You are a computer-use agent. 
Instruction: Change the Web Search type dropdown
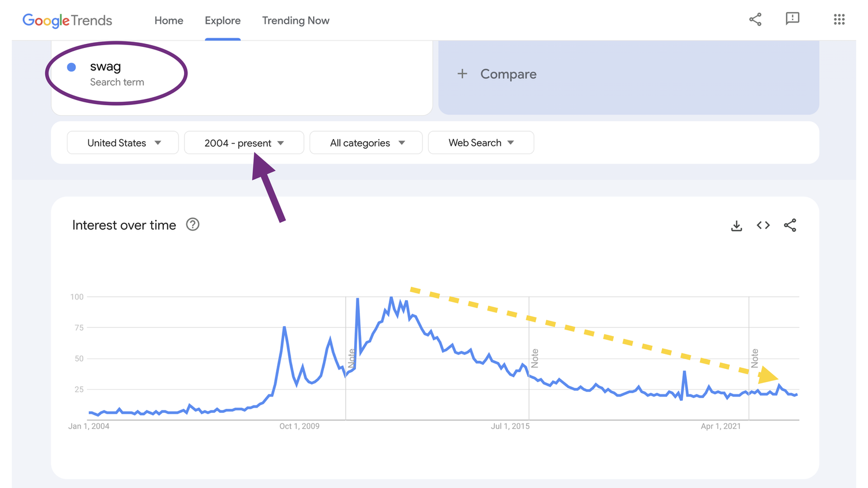[480, 143]
